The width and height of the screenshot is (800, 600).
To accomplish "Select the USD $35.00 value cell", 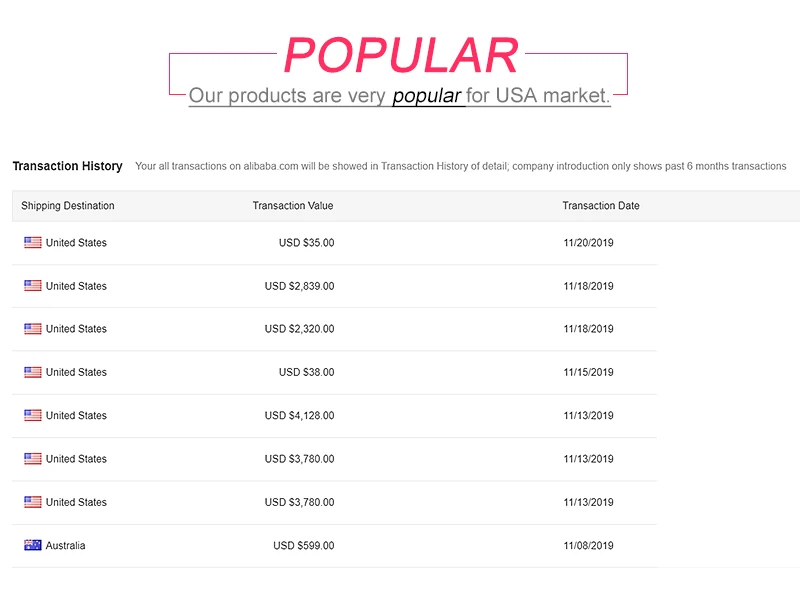I will (307, 243).
